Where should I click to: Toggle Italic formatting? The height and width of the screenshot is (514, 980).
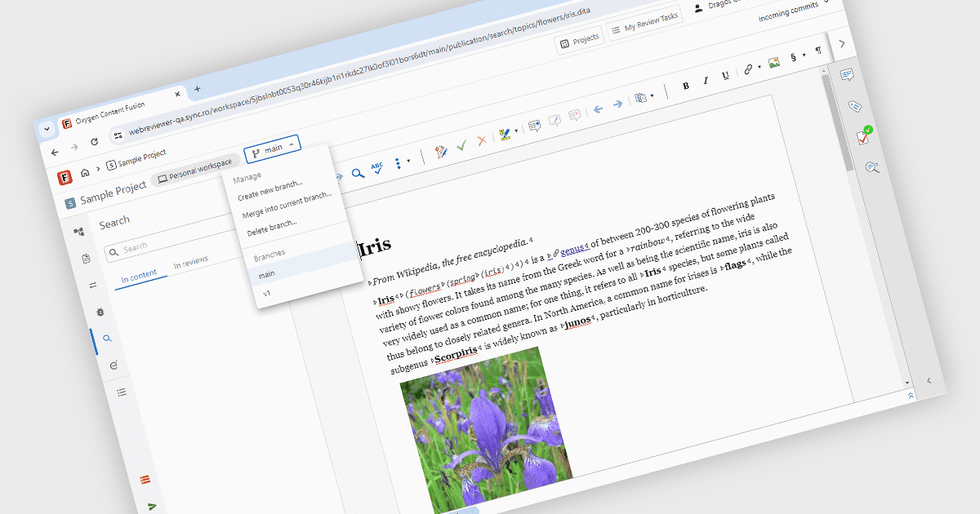point(706,80)
